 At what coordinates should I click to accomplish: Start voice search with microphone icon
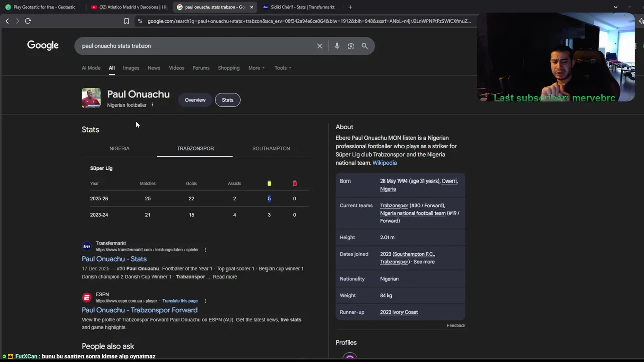(x=337, y=46)
